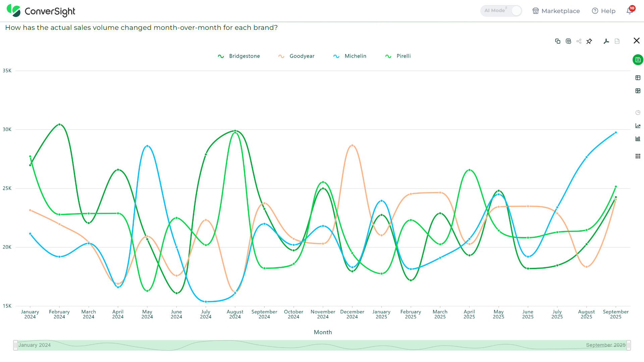The width and height of the screenshot is (644, 362).
Task: Select the line chart type icon
Action: click(638, 126)
